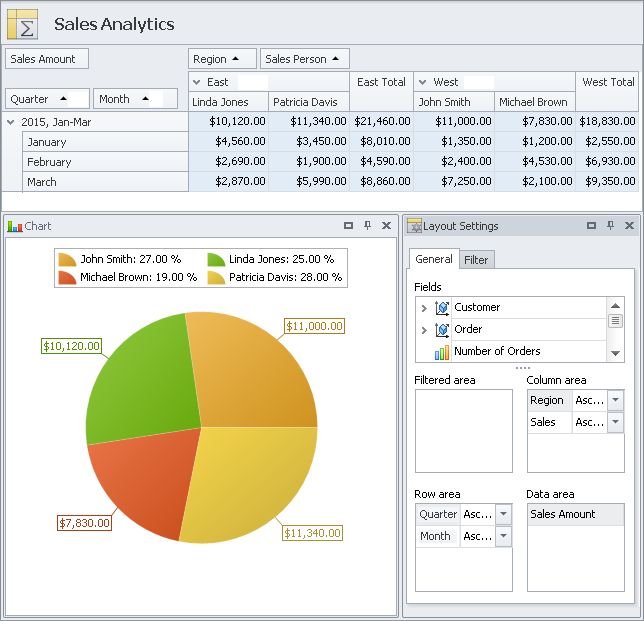Screen dimensions: 644x621
Task: Switch to the General tab
Action: (x=434, y=259)
